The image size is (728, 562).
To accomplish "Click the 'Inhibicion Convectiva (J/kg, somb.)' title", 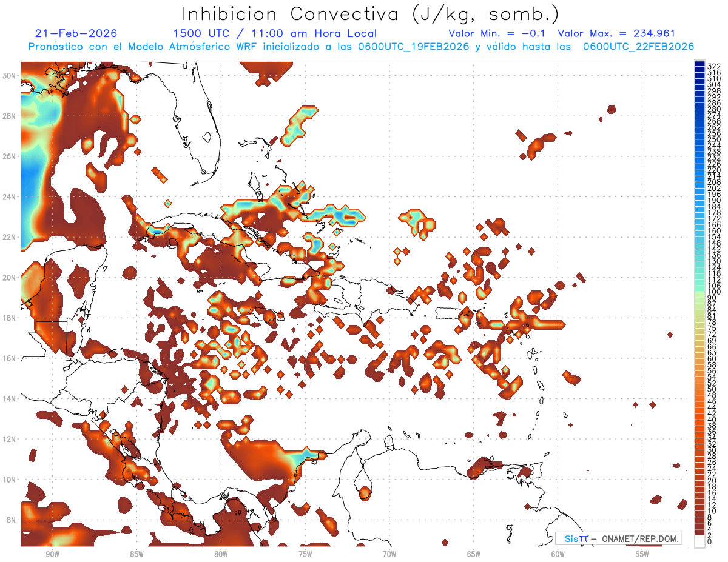I will coord(370,14).
